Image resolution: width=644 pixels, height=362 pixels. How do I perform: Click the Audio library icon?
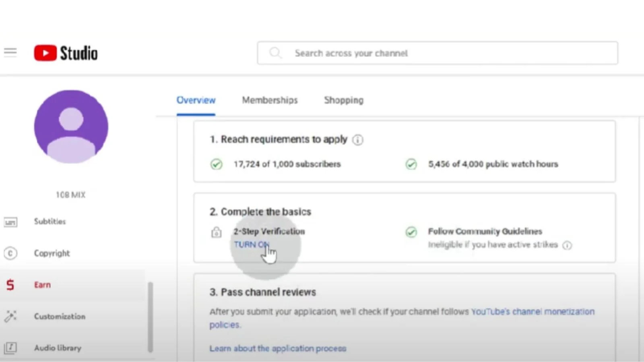[x=10, y=348]
